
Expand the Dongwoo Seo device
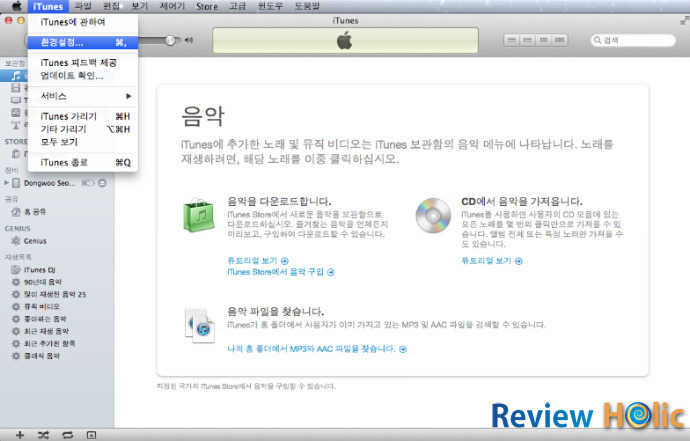click(6, 183)
